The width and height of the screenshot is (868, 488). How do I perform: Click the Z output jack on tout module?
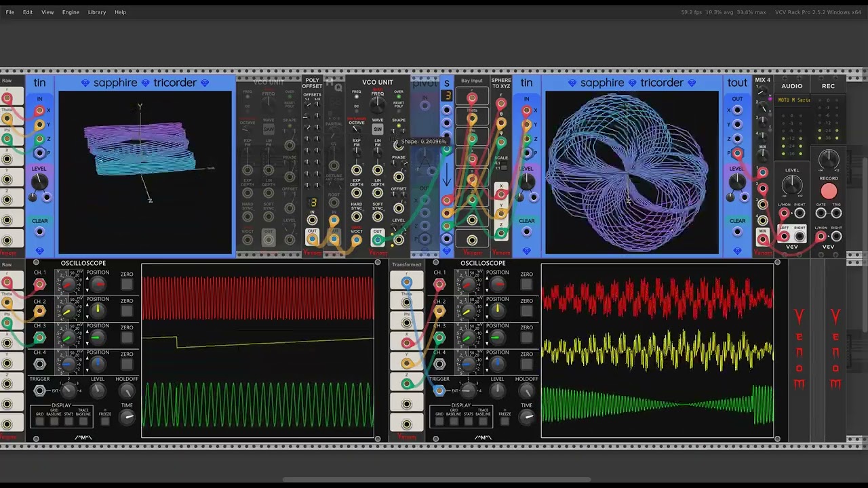coord(737,139)
